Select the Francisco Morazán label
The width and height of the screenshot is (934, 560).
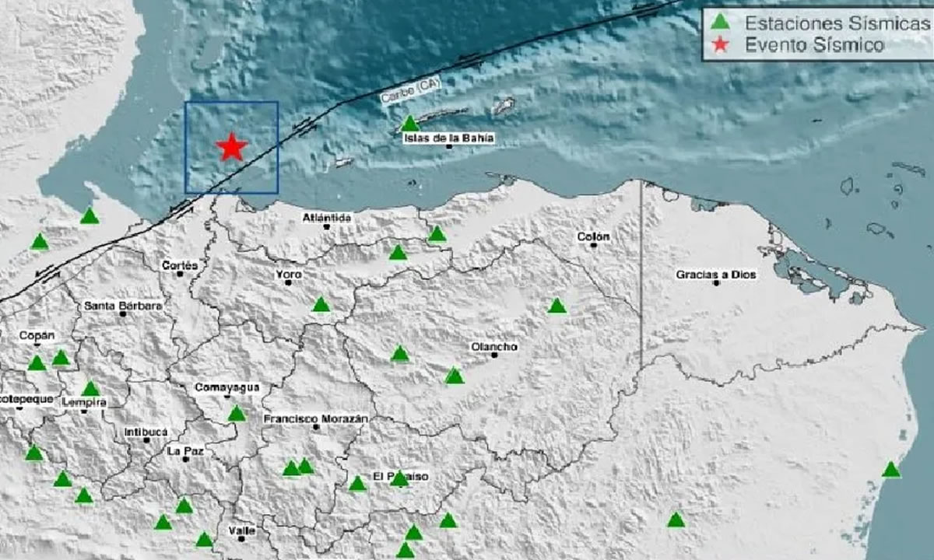click(315, 418)
